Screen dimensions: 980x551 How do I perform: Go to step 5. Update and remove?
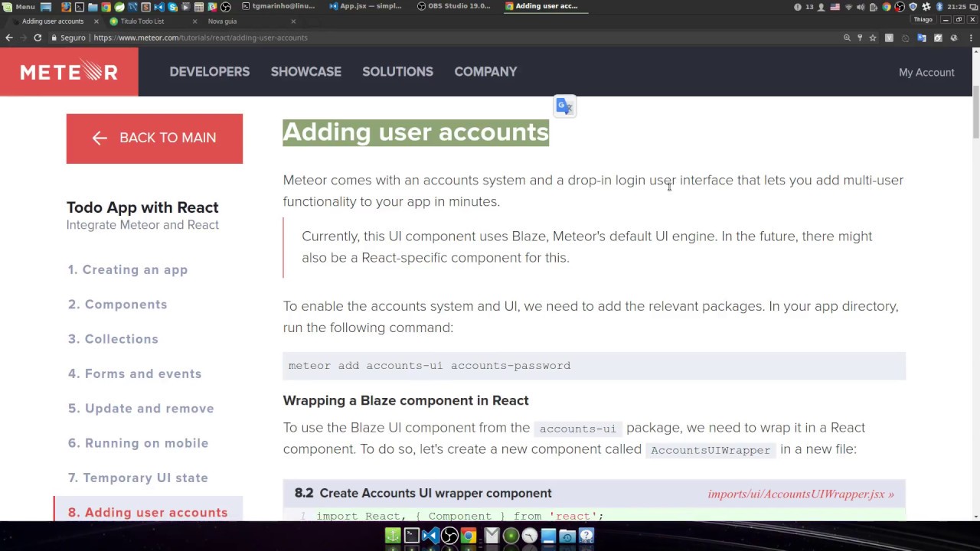(x=141, y=409)
